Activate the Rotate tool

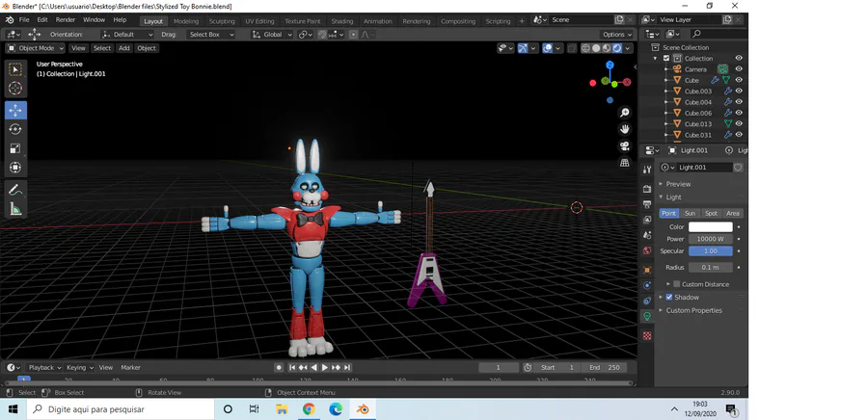tap(15, 129)
